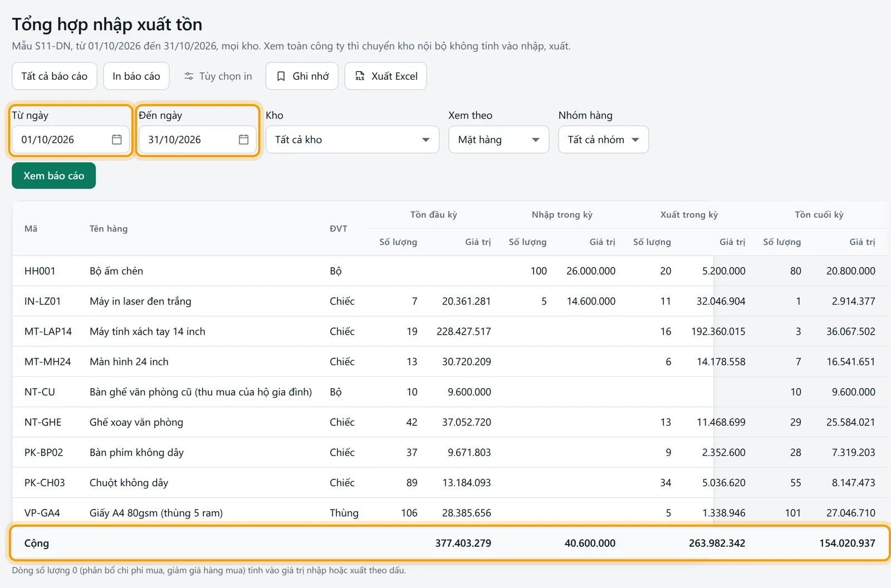Screen dimensions: 891x588
Task: Click the bookmark icon on Ghi nhớ
Action: click(x=281, y=76)
